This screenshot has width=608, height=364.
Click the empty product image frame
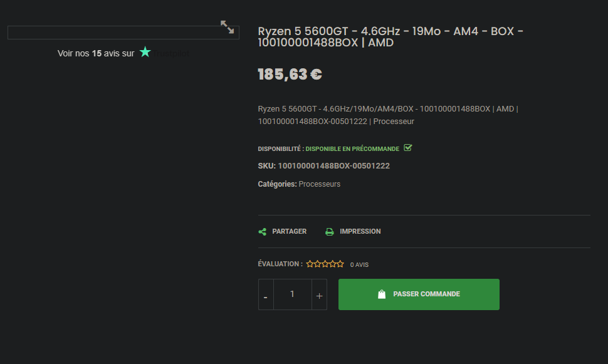(x=123, y=33)
